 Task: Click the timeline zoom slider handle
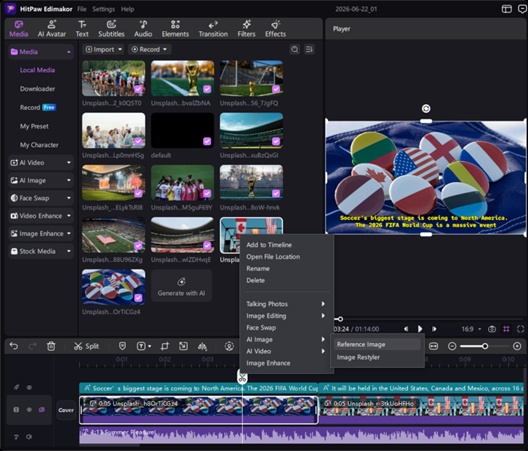click(485, 346)
